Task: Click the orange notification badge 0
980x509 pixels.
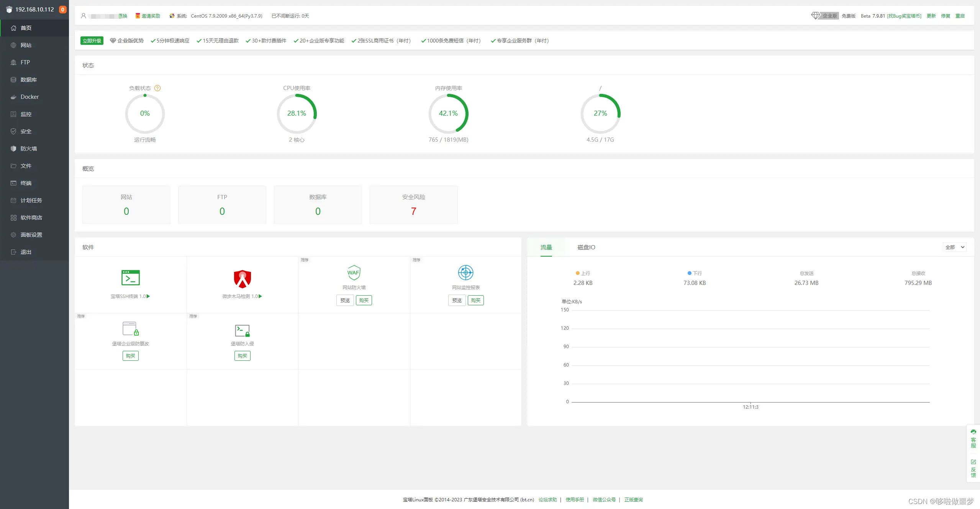Action: click(63, 10)
